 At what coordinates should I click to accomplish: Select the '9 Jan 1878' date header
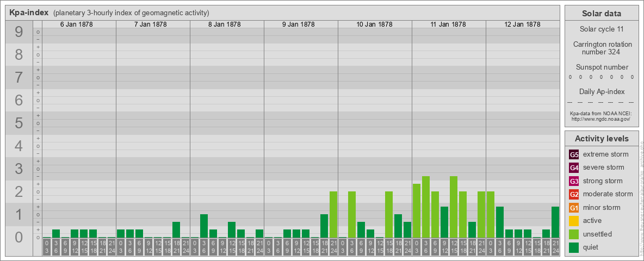[298, 24]
